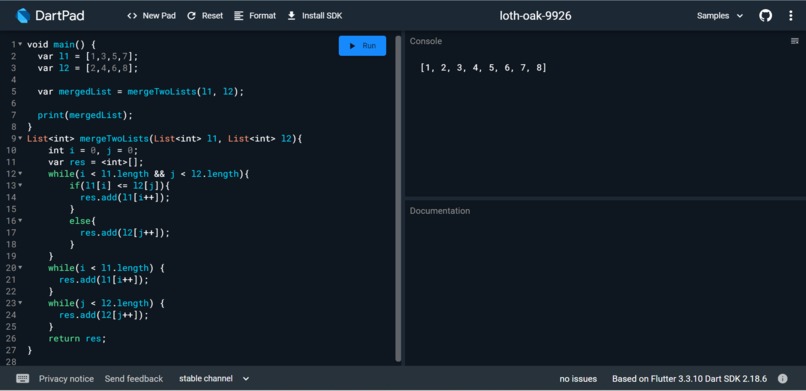This screenshot has width=806, height=391.
Task: Click the line 'var mergedList = mergeTwoLists(l1, l2);'
Action: click(140, 92)
